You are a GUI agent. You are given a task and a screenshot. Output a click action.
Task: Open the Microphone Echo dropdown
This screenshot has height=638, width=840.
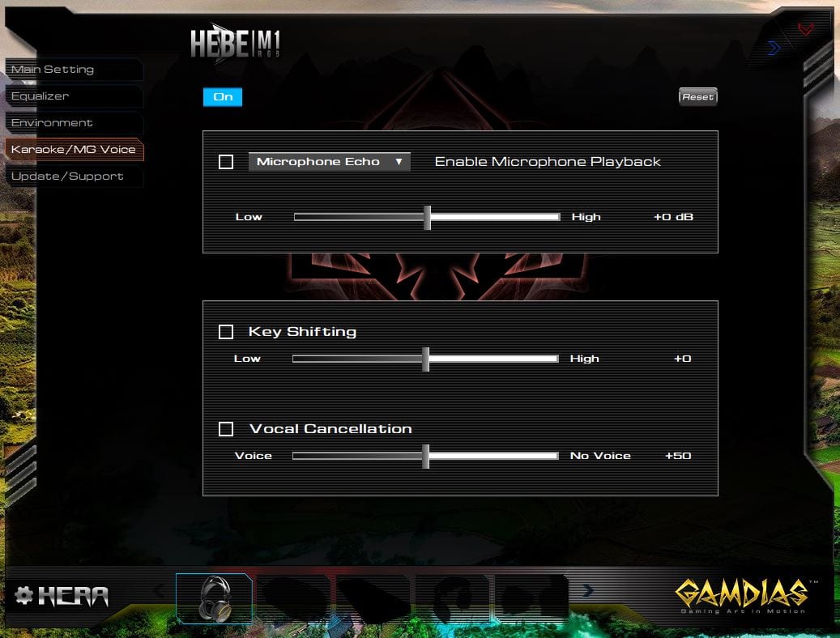pos(330,162)
